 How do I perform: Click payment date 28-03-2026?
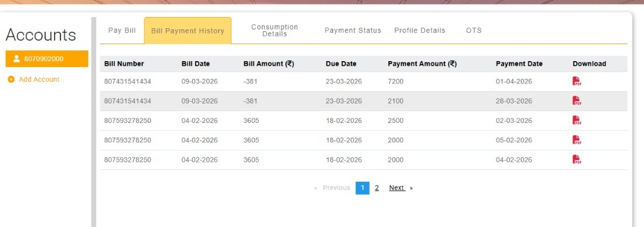[514, 101]
